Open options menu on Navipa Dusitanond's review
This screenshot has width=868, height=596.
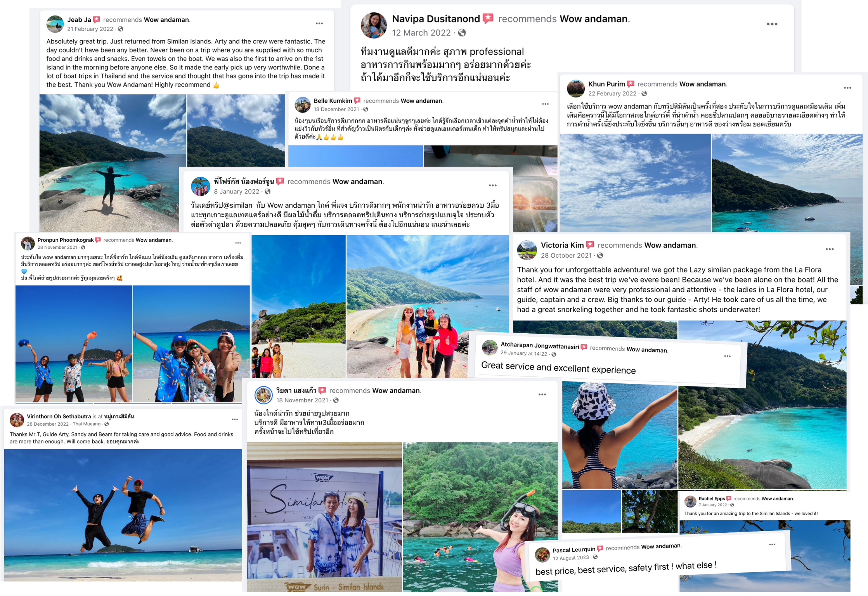tap(772, 24)
